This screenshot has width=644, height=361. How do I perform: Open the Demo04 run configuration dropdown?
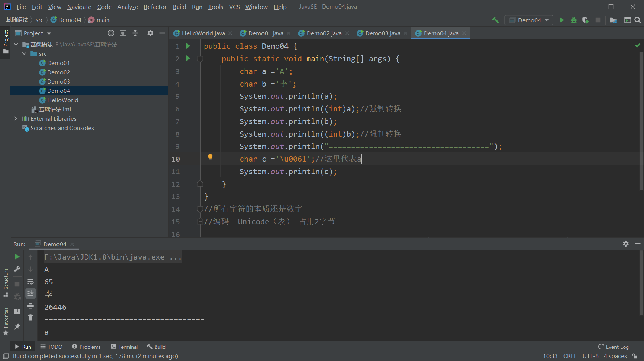(529, 20)
